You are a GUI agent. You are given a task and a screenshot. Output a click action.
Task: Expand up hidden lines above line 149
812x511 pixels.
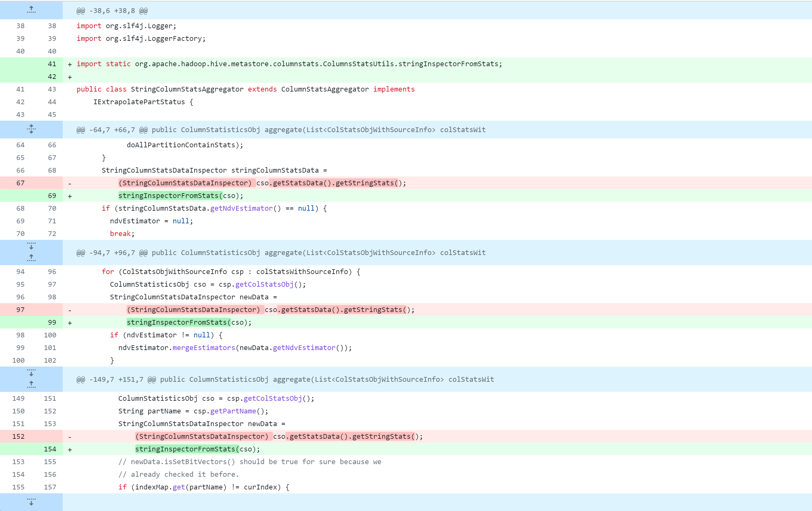click(31, 384)
